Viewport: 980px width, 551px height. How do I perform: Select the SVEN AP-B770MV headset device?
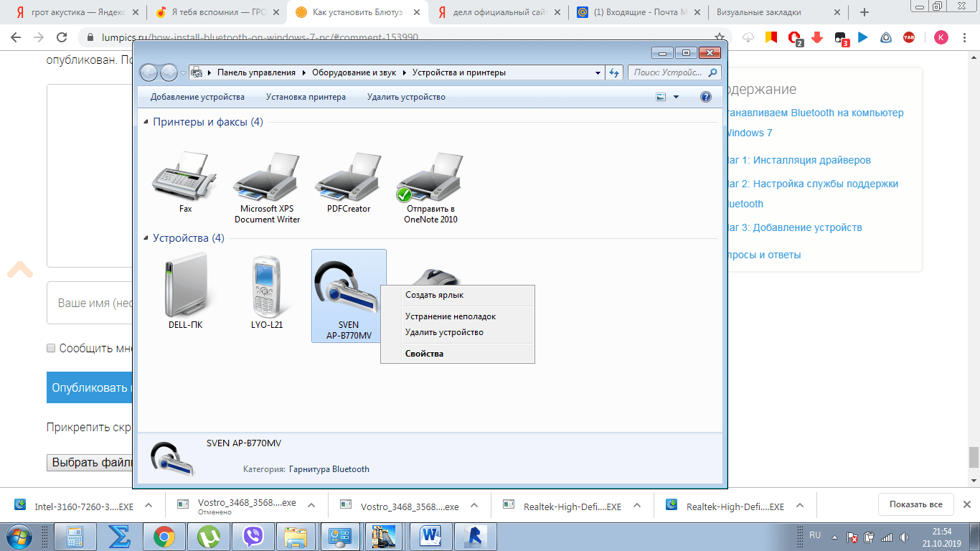(349, 296)
